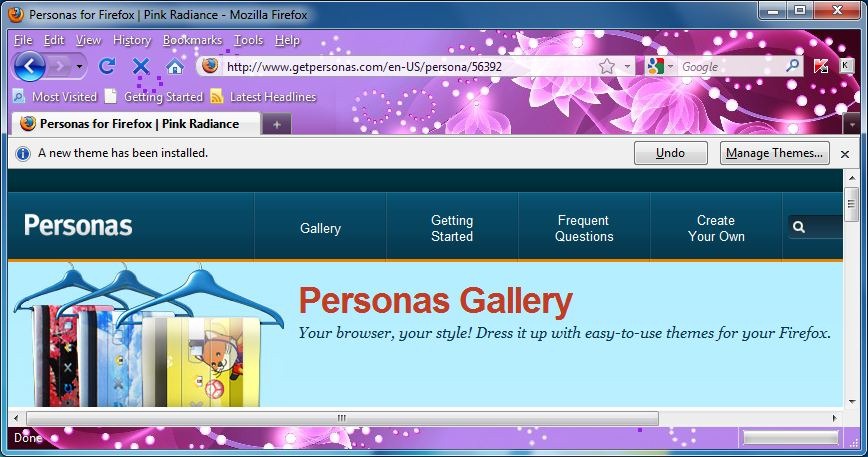Click the hanger themes illustration thumbnail
The image size is (868, 457).
pyautogui.click(x=148, y=336)
